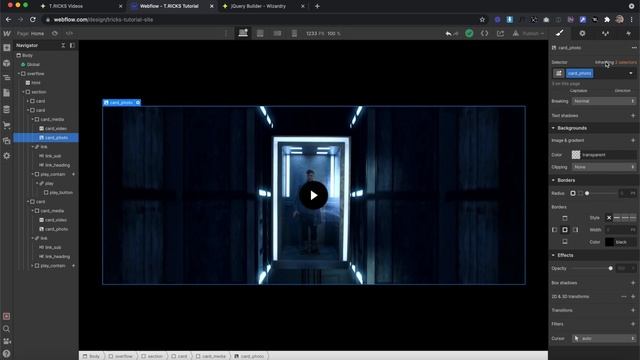Click the border Width input field
Screen dimensions: 640x360
pyautogui.click(x=620, y=230)
